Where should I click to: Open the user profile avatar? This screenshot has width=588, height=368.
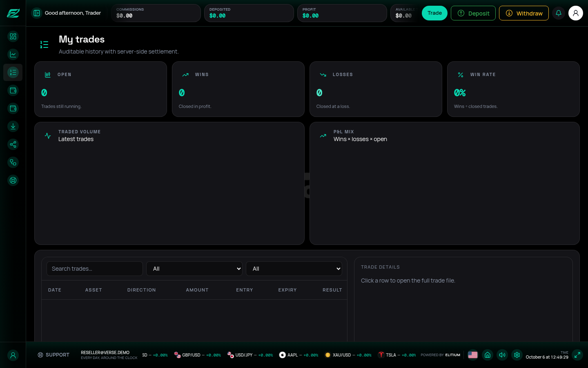576,13
